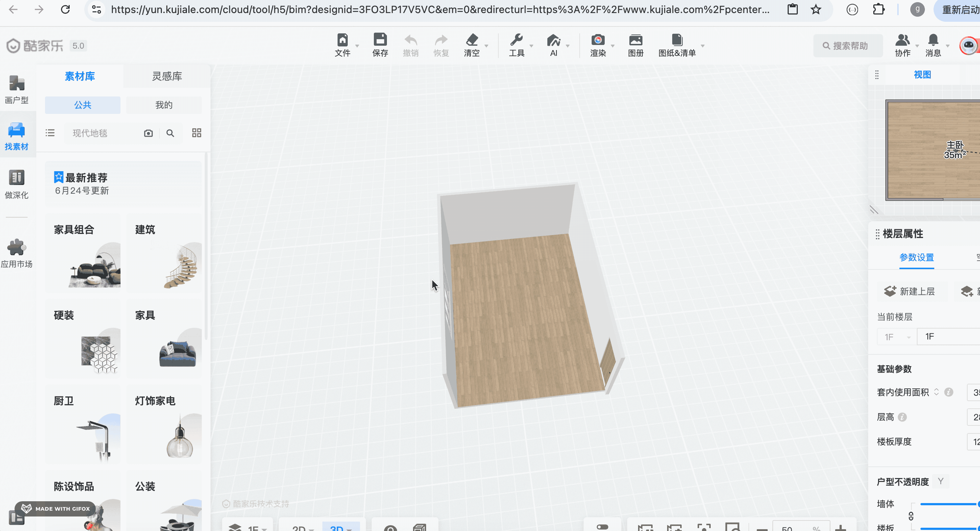The image size is (980, 531).
Task: Click the 搜索帮助 search box
Action: point(848,46)
